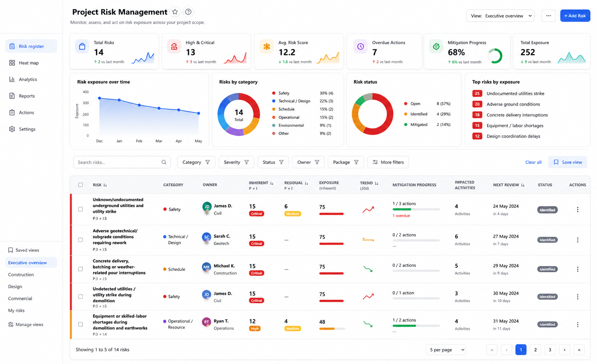Select the Equipment or skilled-labor shortages checkbox
This screenshot has height=364, width=597.
80,325
